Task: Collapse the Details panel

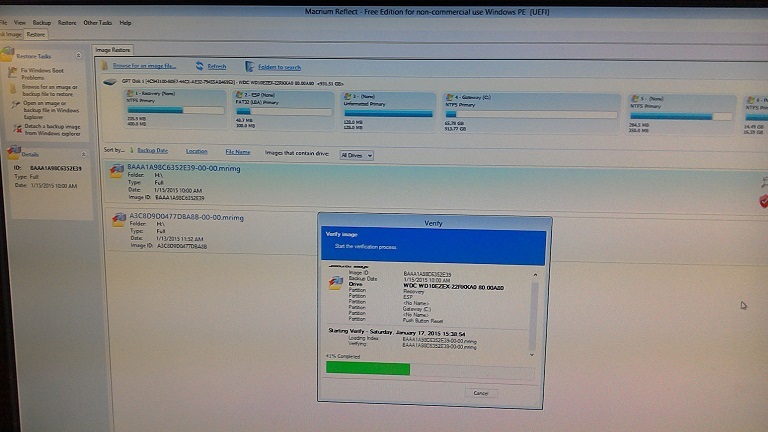Action: click(x=83, y=154)
